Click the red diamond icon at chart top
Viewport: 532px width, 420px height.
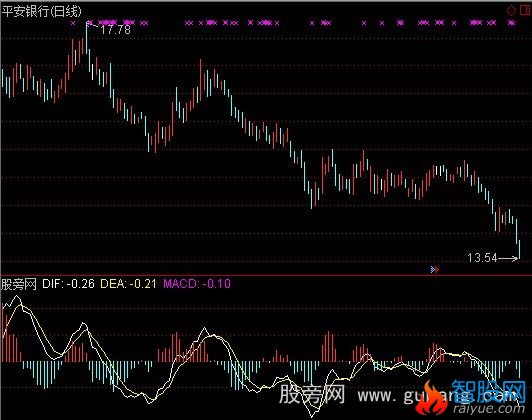tap(511, 10)
